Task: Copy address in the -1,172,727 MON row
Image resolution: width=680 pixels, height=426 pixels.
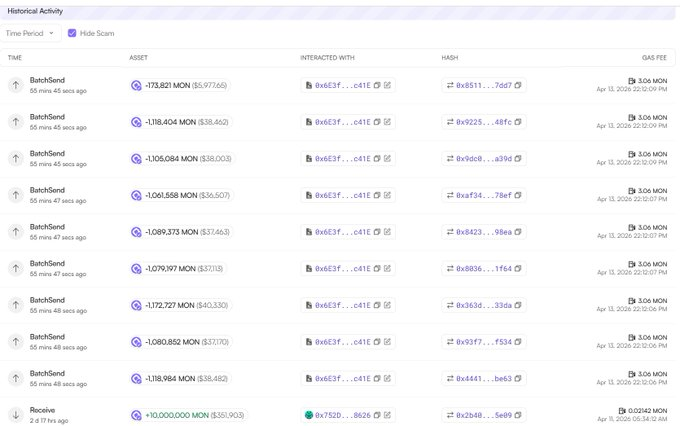Action: (x=377, y=305)
